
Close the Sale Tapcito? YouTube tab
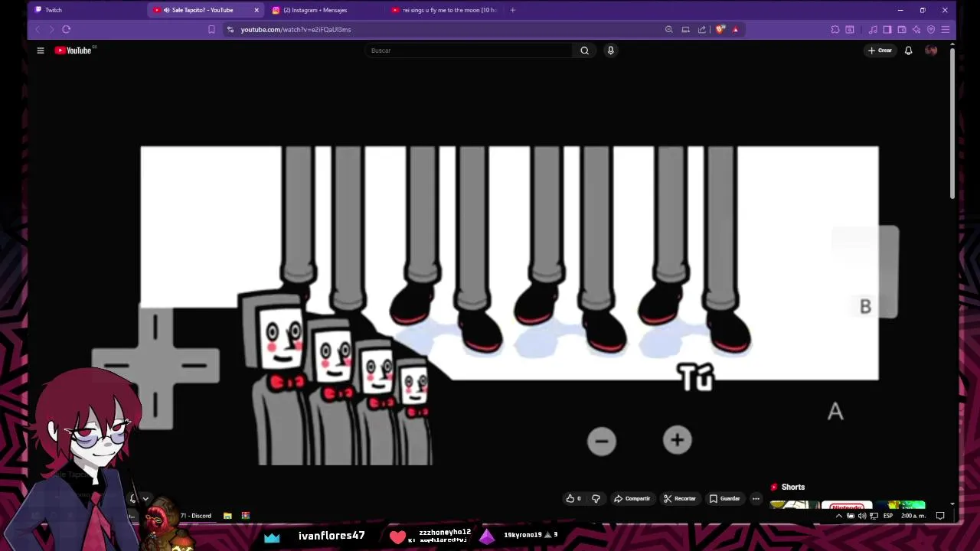(256, 10)
